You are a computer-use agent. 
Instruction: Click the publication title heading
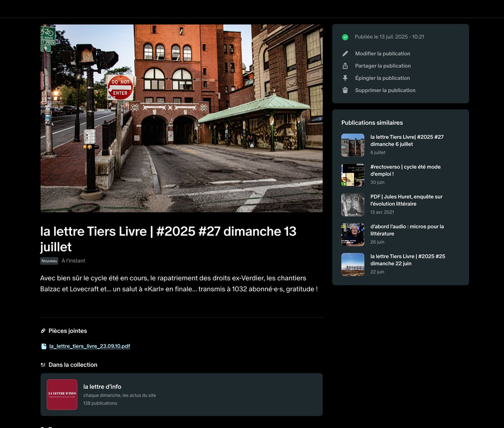point(168,239)
